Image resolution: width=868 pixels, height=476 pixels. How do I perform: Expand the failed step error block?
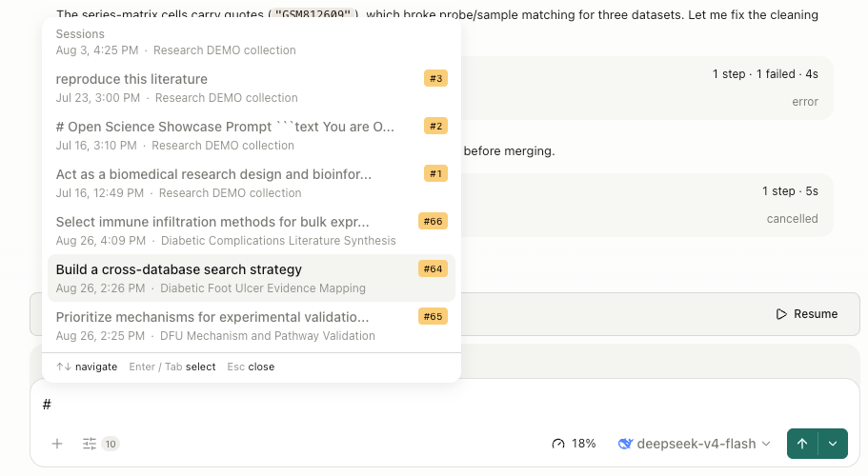647,88
